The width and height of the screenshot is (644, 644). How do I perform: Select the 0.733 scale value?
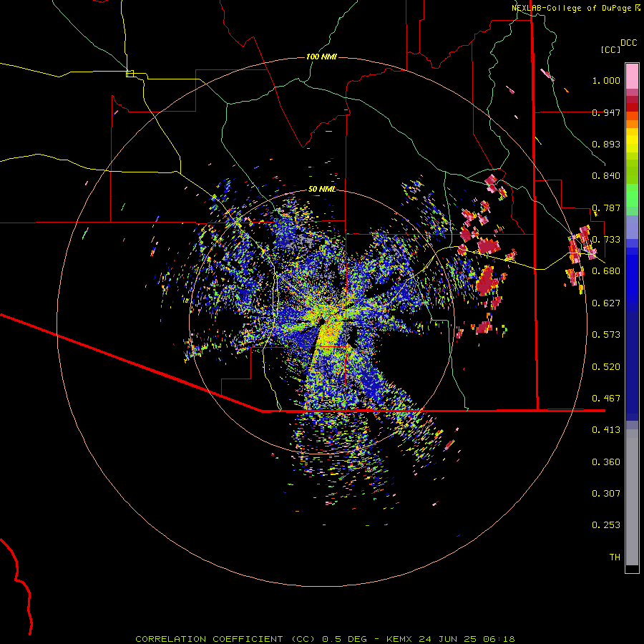606,240
